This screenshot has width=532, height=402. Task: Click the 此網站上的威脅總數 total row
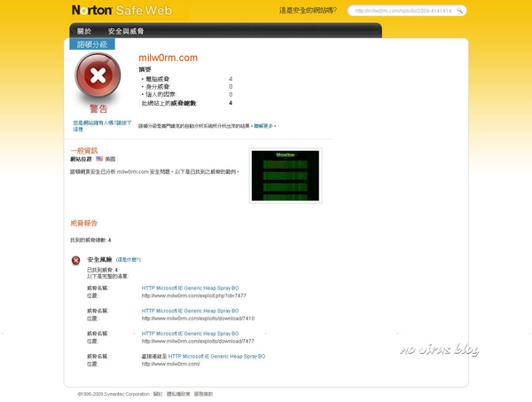click(x=187, y=103)
